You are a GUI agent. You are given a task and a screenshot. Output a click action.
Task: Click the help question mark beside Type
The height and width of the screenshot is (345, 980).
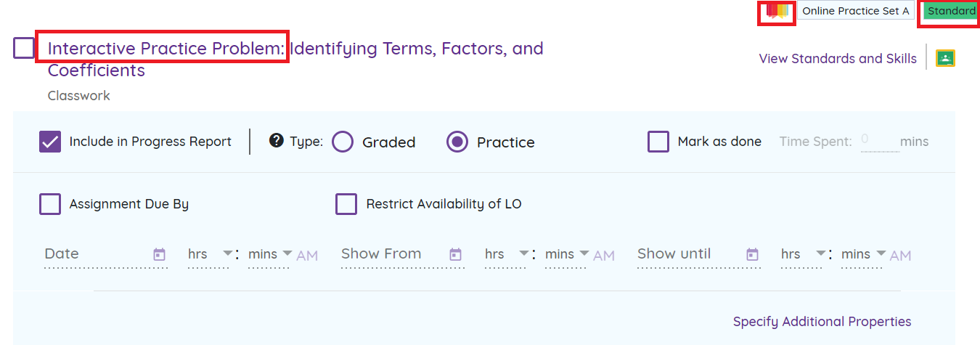(276, 141)
